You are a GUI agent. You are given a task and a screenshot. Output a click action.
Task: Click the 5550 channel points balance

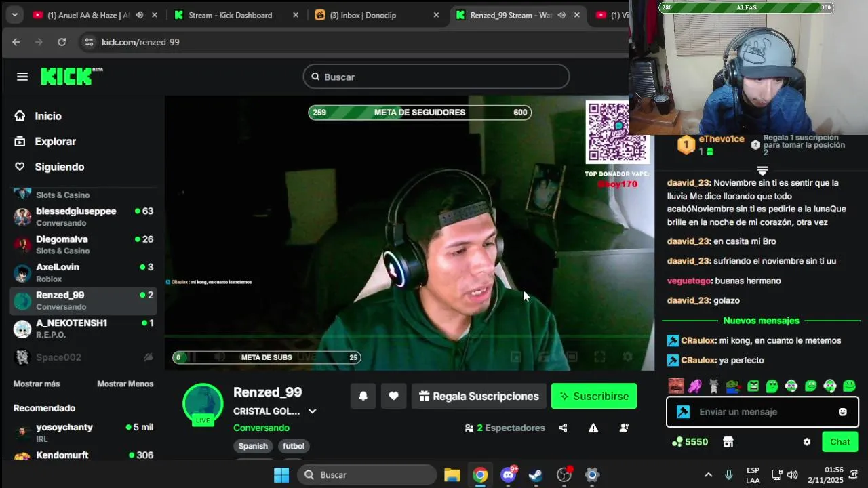pos(690,442)
